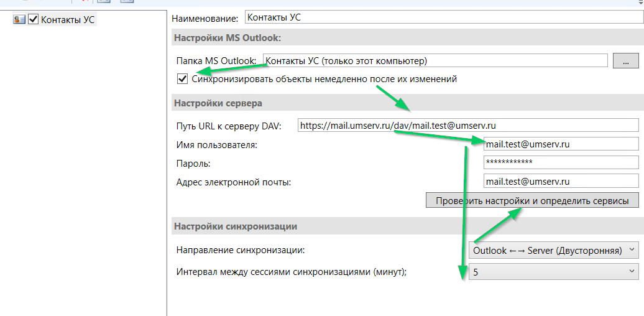Toggle 'Синхронизировать объекты немедленно' checkbox
The width and height of the screenshot is (644, 316).
pyautogui.click(x=182, y=79)
